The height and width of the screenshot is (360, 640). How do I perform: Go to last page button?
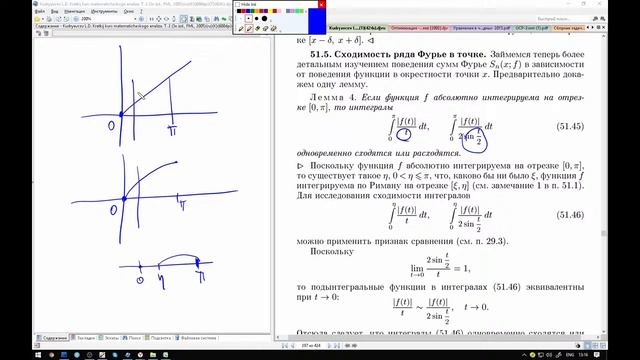(337, 346)
